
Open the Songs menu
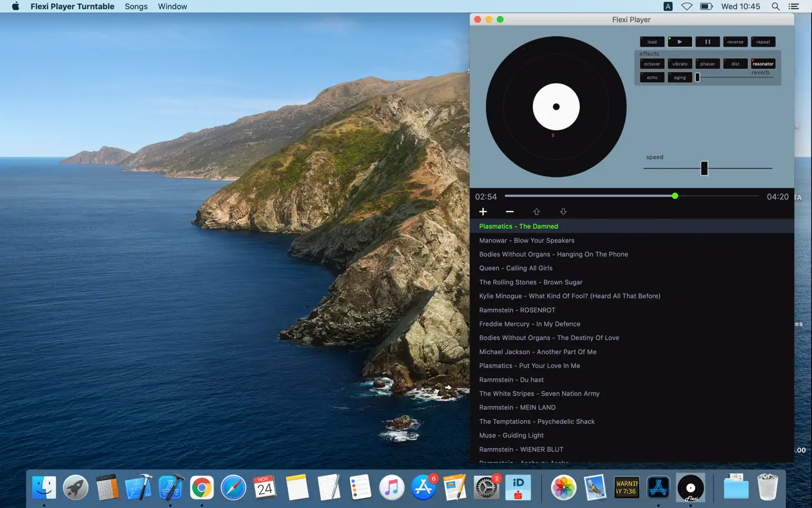click(x=136, y=6)
